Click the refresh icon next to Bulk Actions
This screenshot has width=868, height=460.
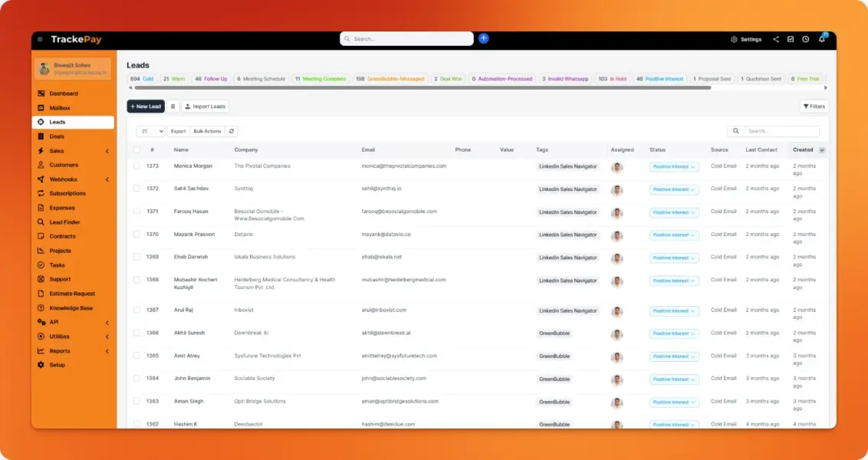point(232,131)
